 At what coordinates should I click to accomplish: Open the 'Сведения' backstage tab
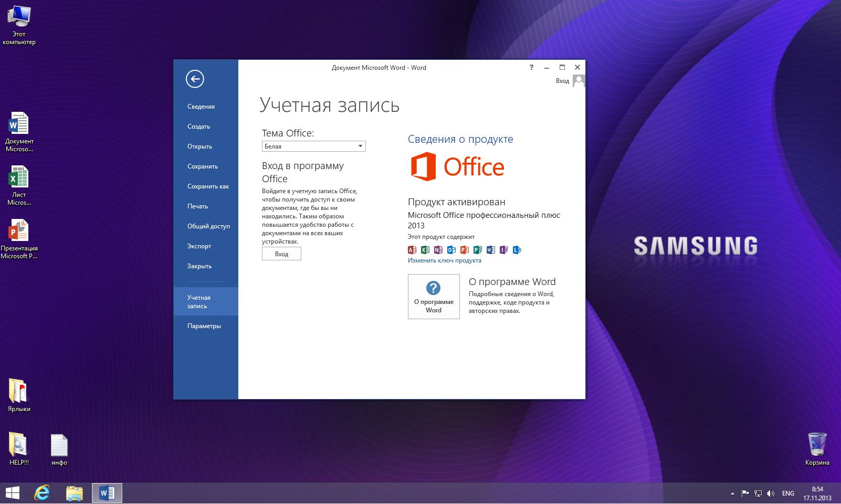(206, 107)
